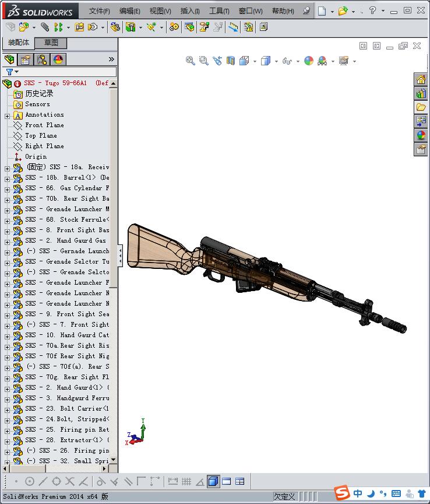Image resolution: width=430 pixels, height=504 pixels.
Task: Select the Origin tree item
Action: point(36,156)
